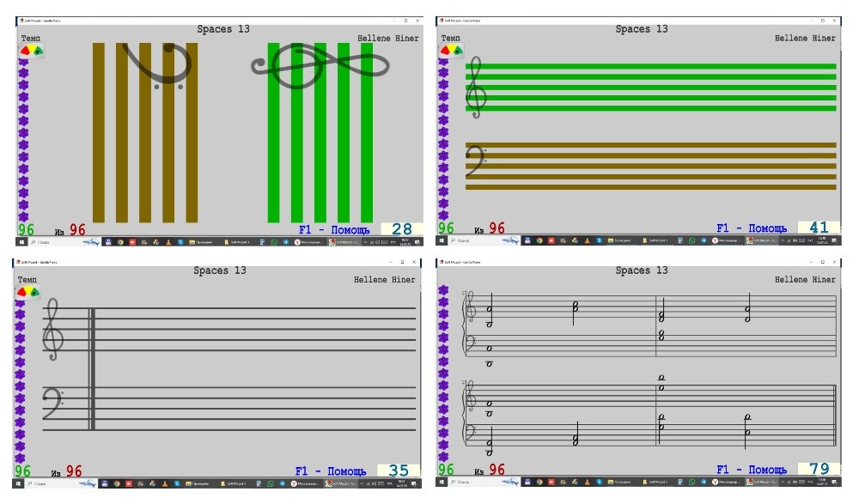Click the shark icon in the taskbar under the vertical-stripes window
This screenshot has height=504, width=859.
93,241
